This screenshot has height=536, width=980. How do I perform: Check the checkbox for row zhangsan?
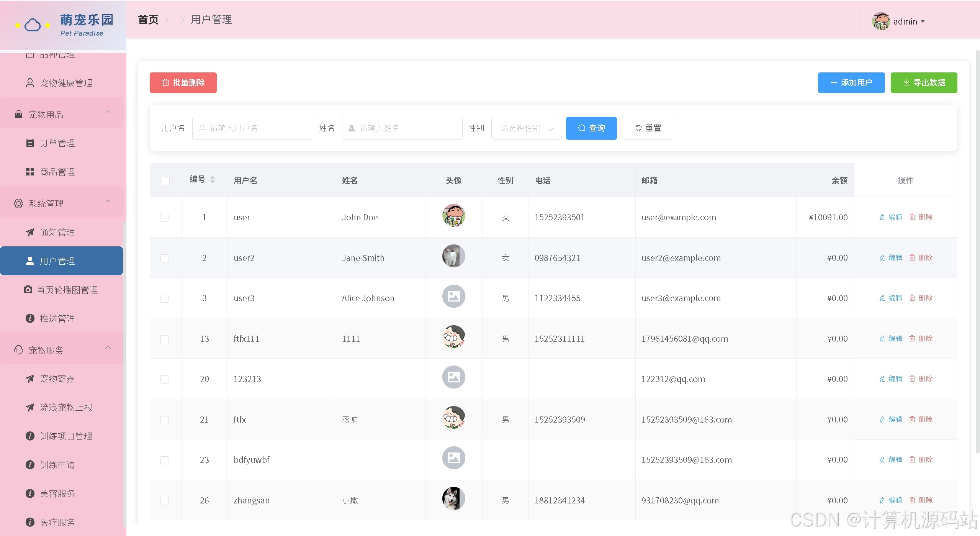coord(164,501)
